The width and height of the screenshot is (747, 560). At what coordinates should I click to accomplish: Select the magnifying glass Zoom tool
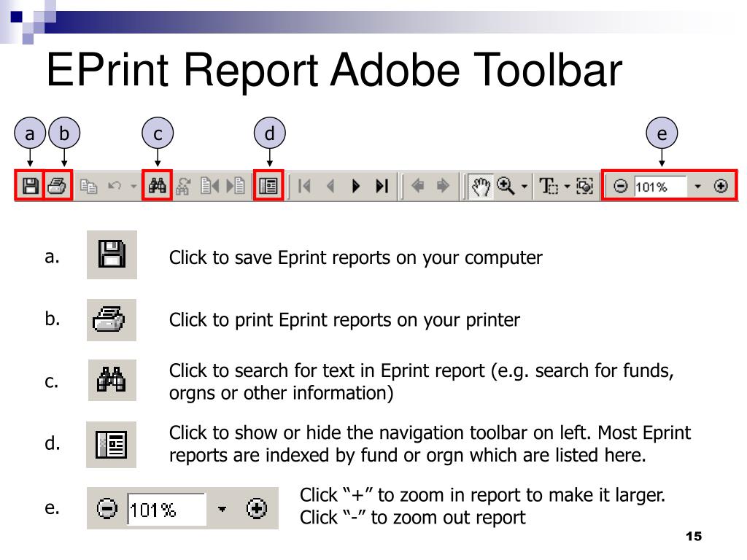click(506, 186)
